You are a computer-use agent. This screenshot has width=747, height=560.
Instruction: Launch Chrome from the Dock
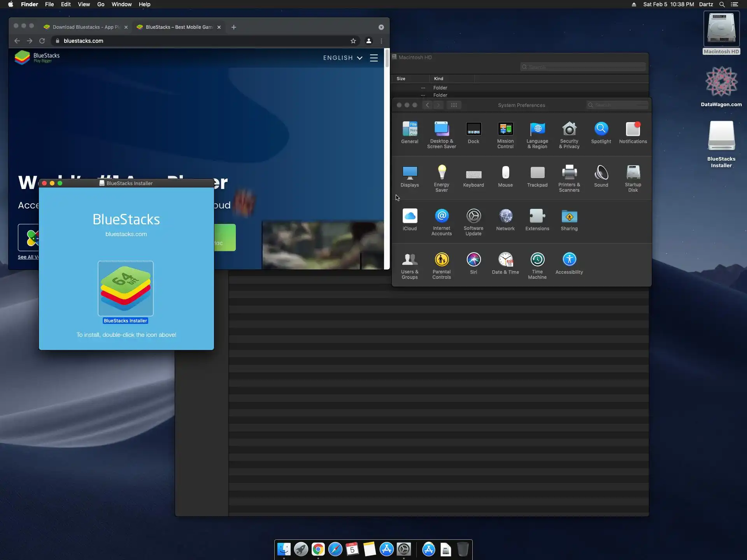[318, 549]
